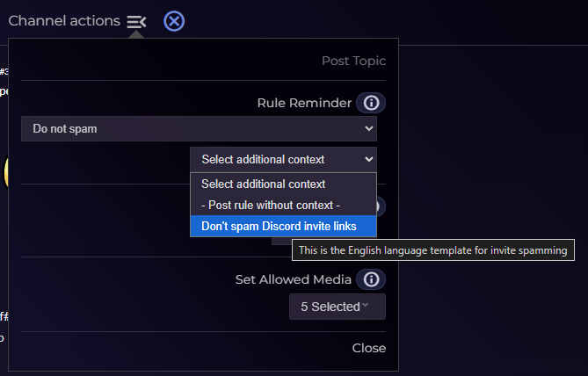Image resolution: width=588 pixels, height=376 pixels.
Task: Collapse the "Select additional context" combo box
Action: (x=283, y=159)
